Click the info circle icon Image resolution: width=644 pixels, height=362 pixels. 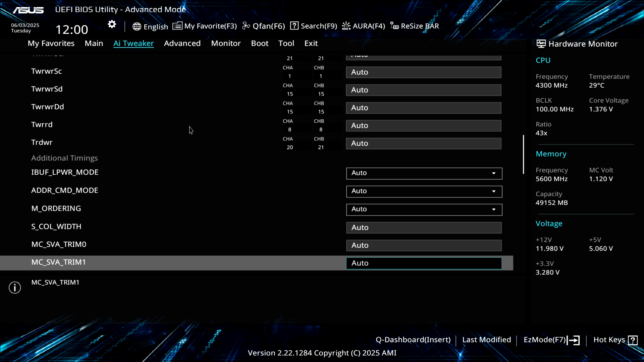pyautogui.click(x=15, y=288)
